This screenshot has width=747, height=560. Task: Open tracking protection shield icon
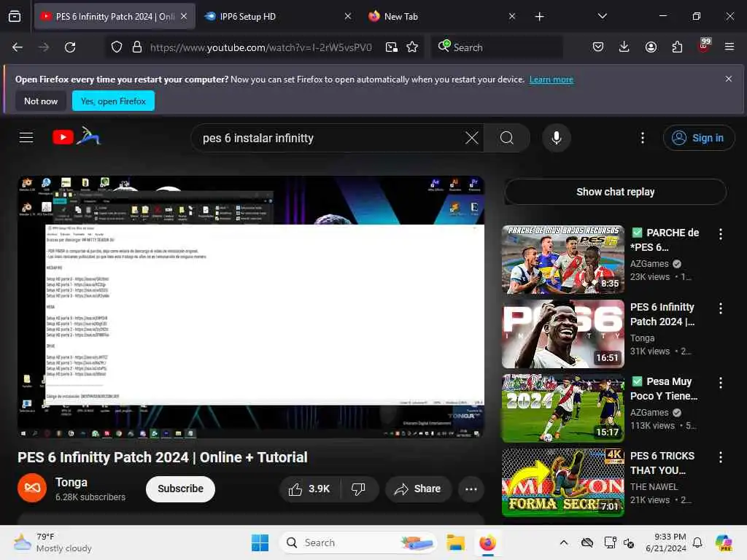[117, 47]
